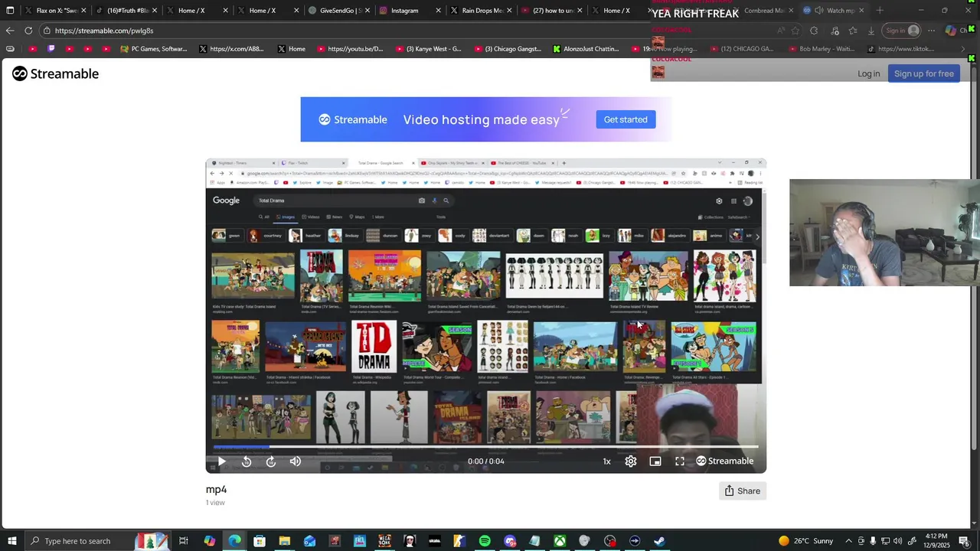This screenshot has height=551, width=980.
Task: Open Streamable home logo at top left
Action: pyautogui.click(x=55, y=73)
